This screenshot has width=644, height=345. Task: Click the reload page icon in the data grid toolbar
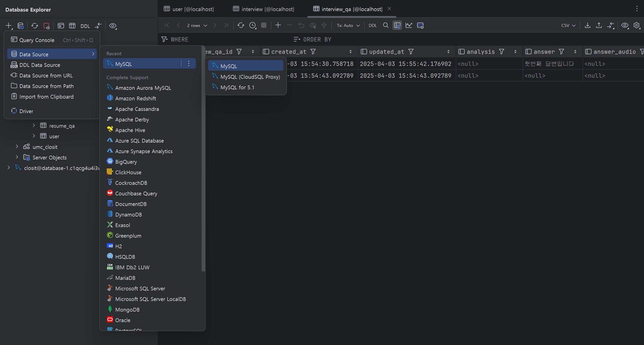pos(241,25)
